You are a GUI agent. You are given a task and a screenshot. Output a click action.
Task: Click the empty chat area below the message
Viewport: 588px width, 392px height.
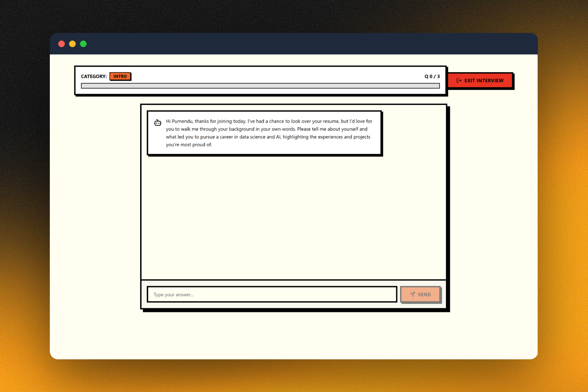(293, 218)
